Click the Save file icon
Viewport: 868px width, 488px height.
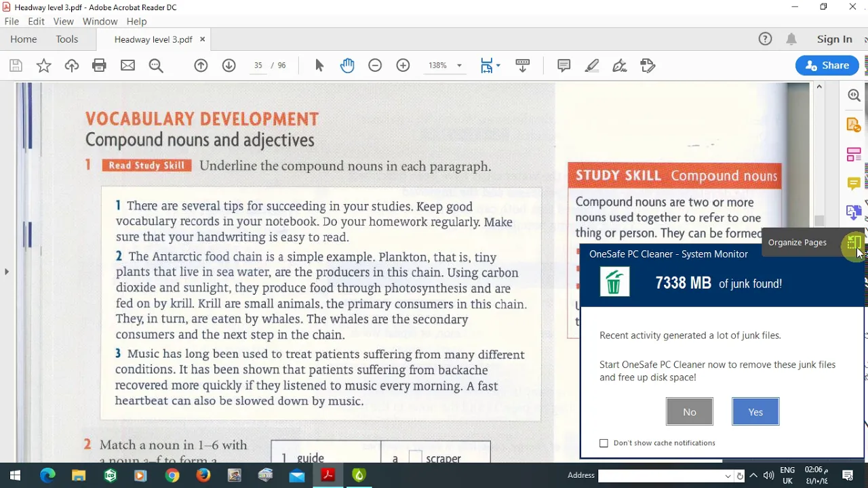tap(16, 66)
